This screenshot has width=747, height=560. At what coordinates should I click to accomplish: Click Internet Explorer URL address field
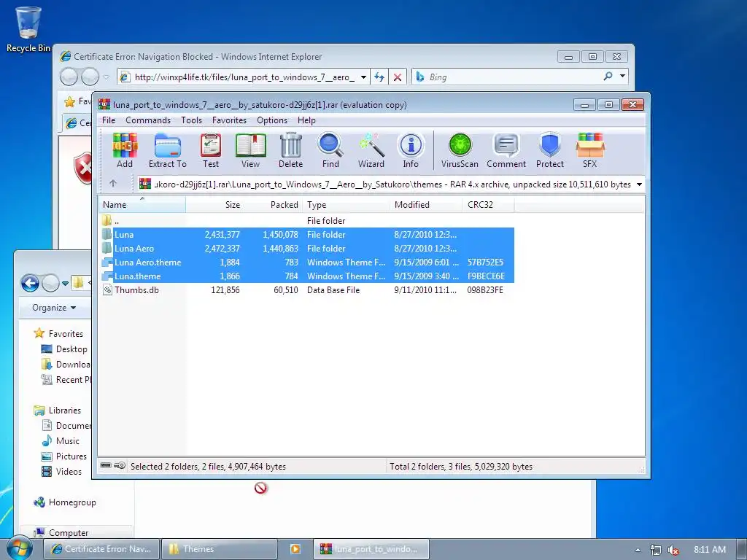click(x=244, y=77)
